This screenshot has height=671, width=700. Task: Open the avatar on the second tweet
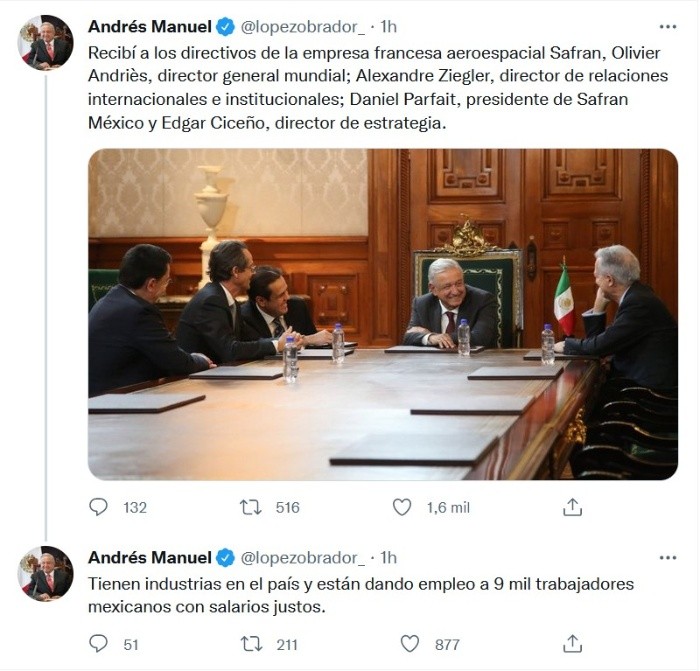click(45, 573)
